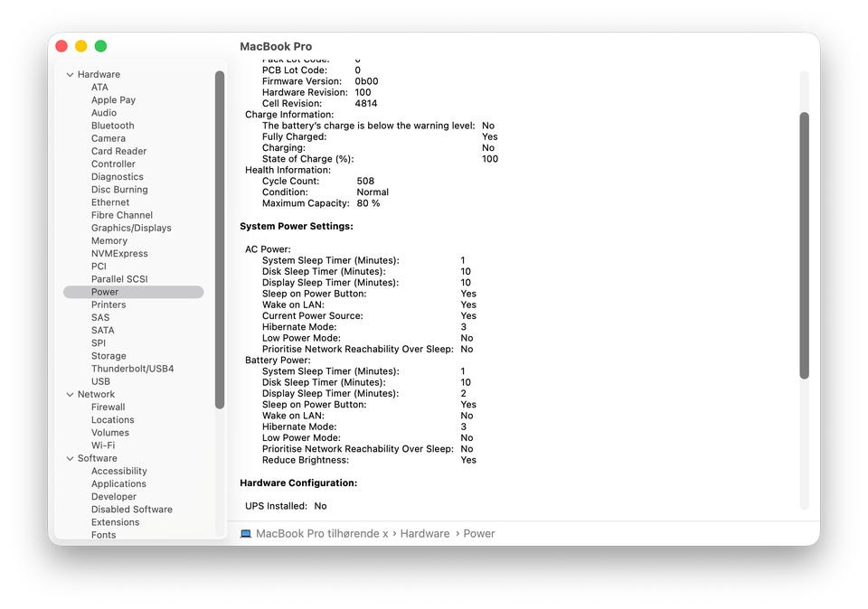Select Memory in the sidebar

point(109,240)
